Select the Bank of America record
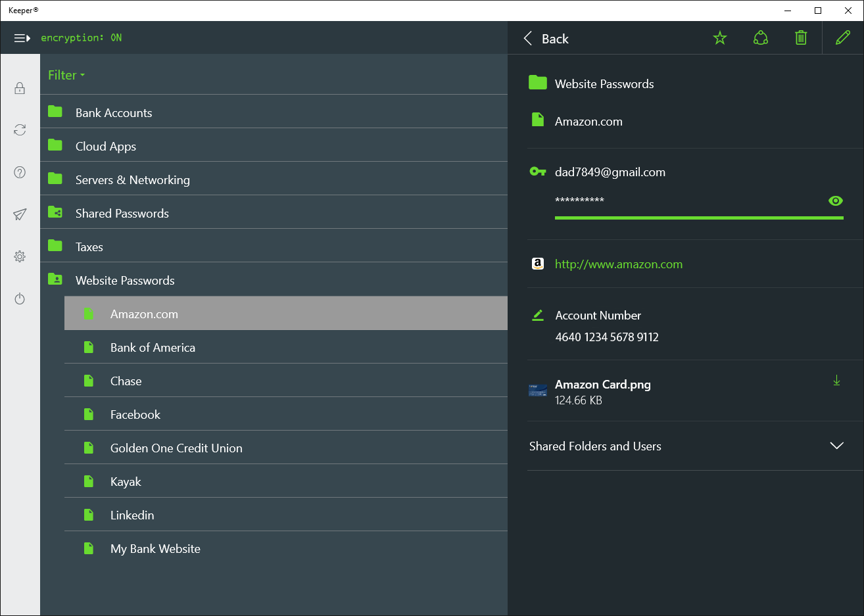The height and width of the screenshot is (616, 864). 153,348
